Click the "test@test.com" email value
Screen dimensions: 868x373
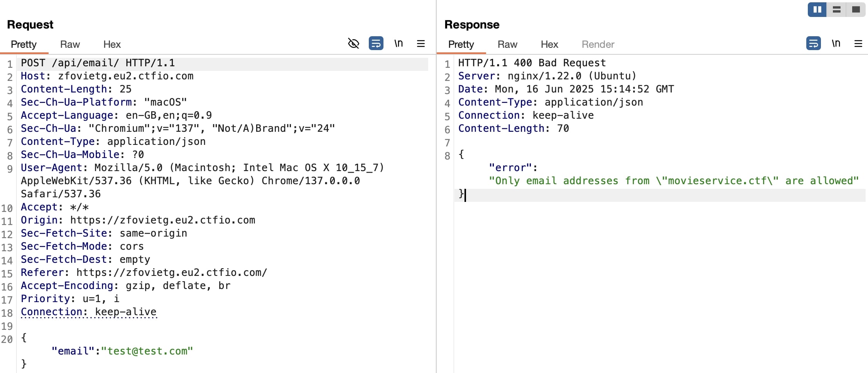(147, 351)
